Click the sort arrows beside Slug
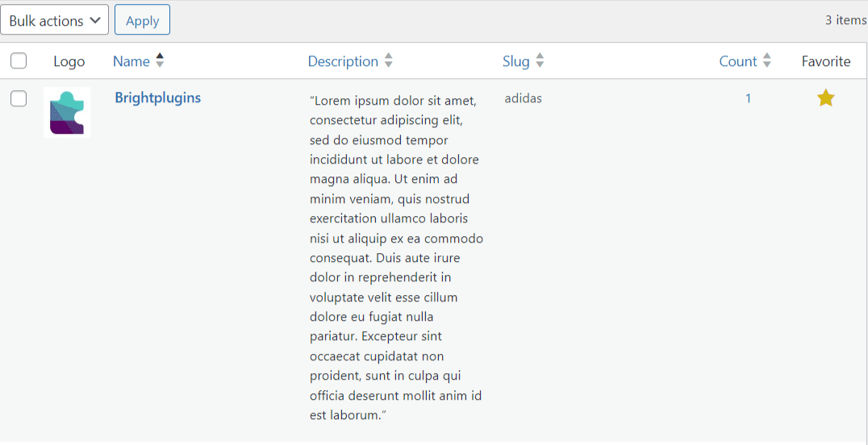Viewport: 868px width, 445px height. click(540, 60)
